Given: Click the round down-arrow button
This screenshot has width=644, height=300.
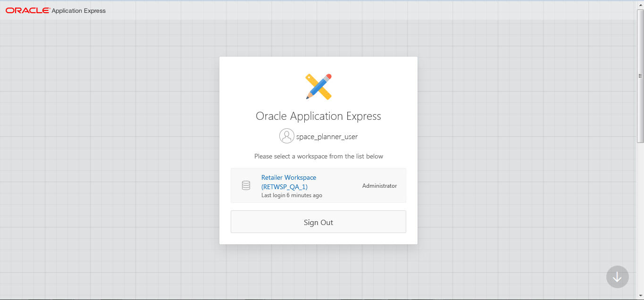Looking at the screenshot, I should (x=617, y=277).
